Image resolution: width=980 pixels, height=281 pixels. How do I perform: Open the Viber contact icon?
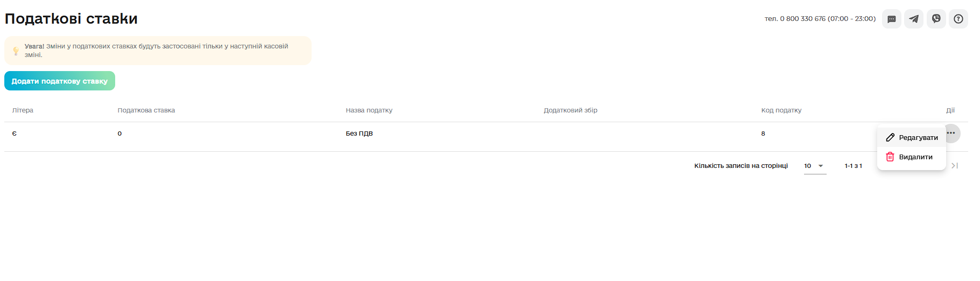[x=936, y=19]
